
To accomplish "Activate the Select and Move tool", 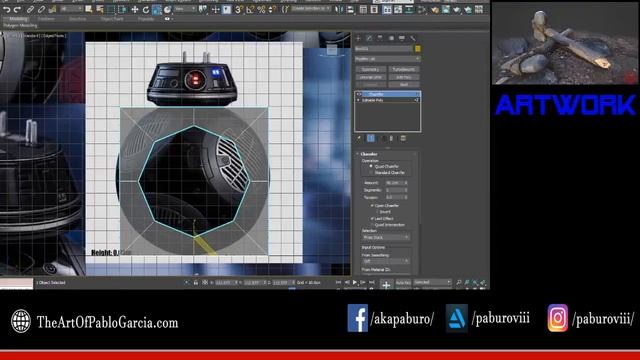I will [135, 9].
